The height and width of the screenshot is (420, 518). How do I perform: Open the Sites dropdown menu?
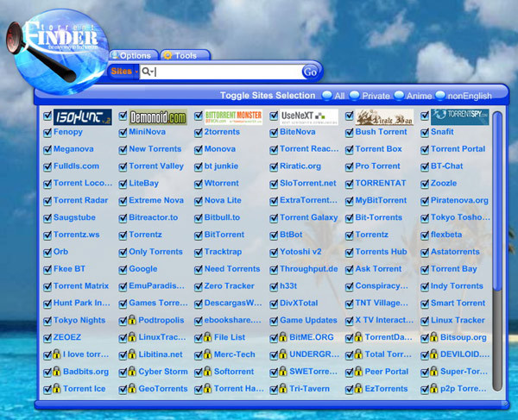123,72
